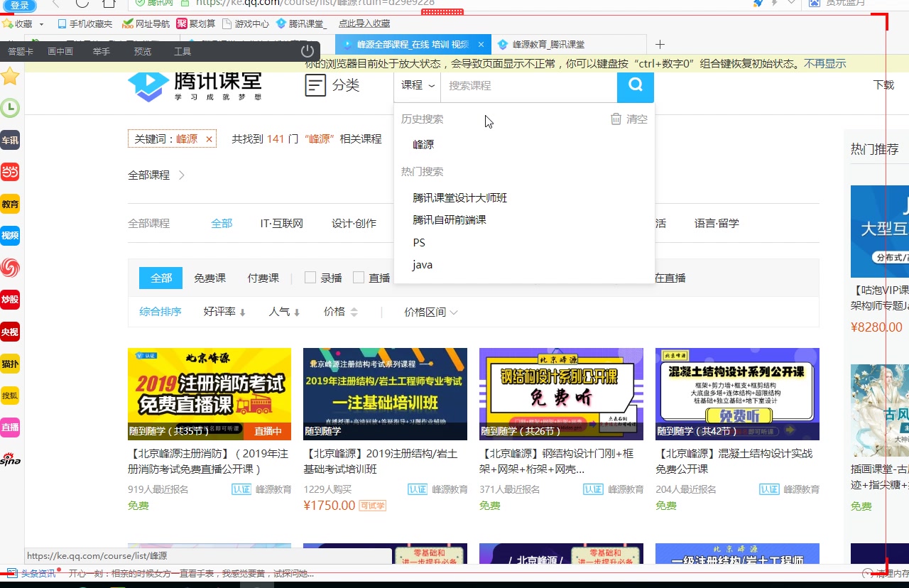Choose hot search java
This screenshot has width=909, height=588.
(x=423, y=265)
